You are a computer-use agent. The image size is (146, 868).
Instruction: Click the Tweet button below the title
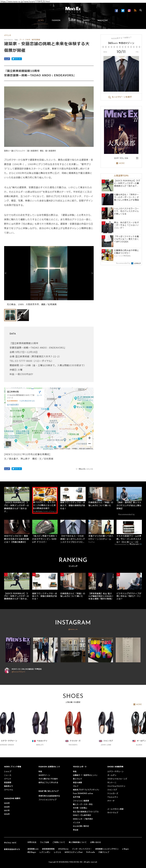click(x=17, y=59)
